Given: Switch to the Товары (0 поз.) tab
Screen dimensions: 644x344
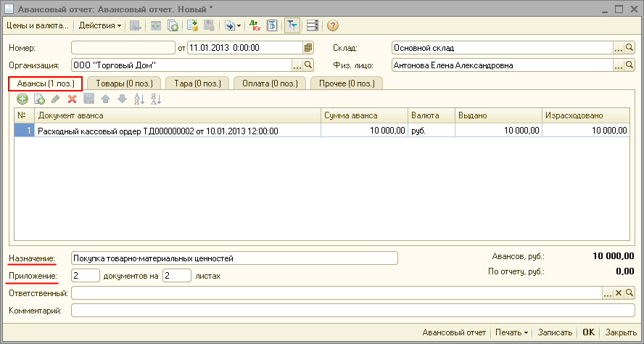Looking at the screenshot, I should click(125, 83).
